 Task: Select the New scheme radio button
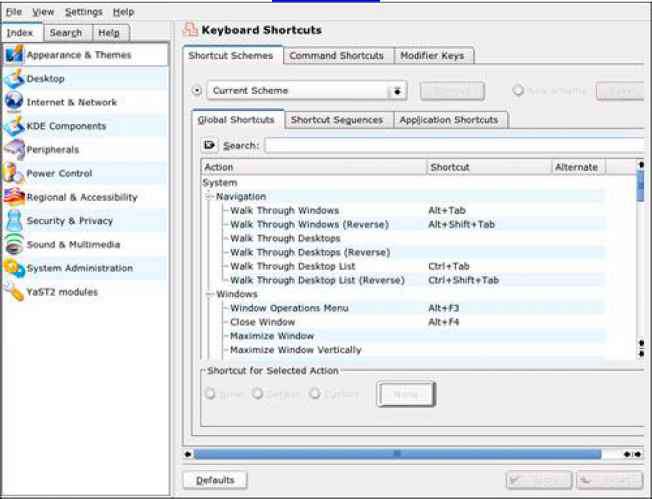pyautogui.click(x=518, y=91)
